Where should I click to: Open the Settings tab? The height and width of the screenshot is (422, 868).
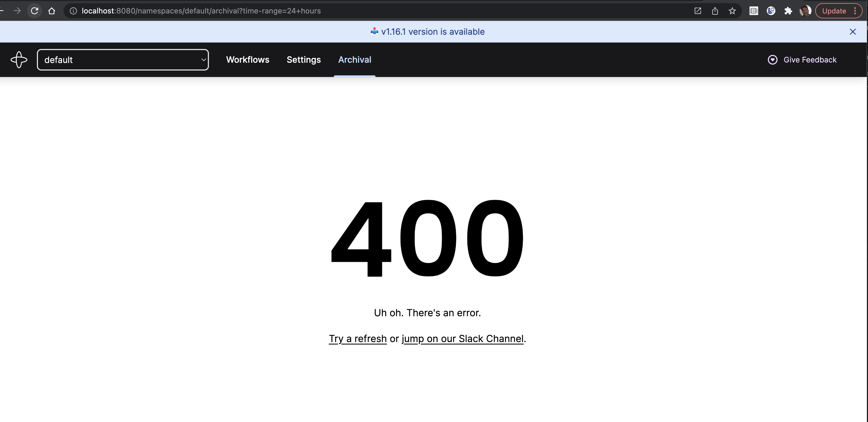pyautogui.click(x=303, y=59)
